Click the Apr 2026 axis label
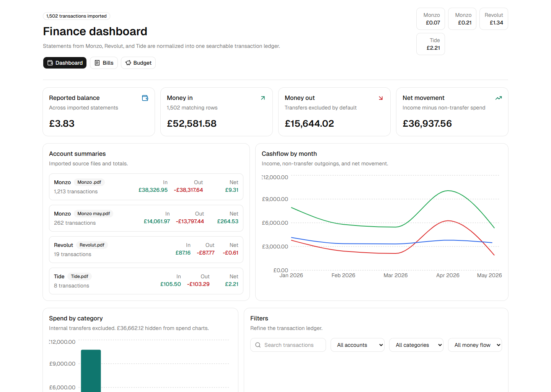Viewport: 551px width, 392px height. click(x=448, y=275)
